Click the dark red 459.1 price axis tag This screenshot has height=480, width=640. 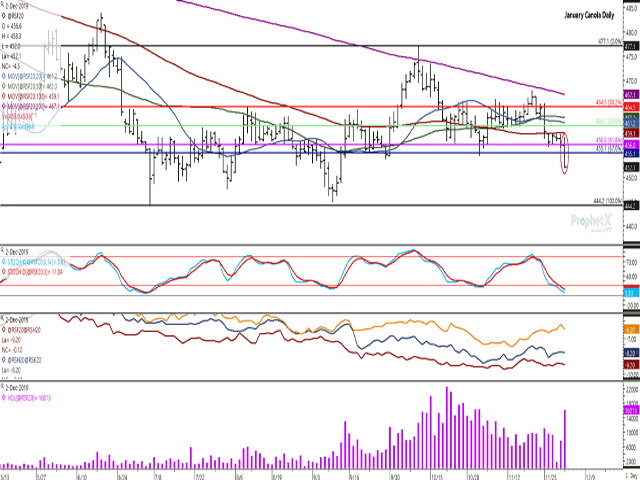point(631,133)
